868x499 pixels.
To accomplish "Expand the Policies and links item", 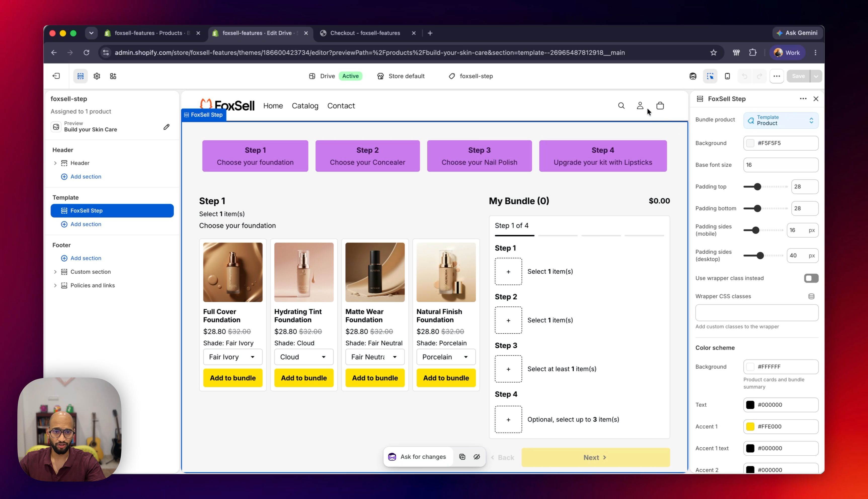I will [55, 286].
